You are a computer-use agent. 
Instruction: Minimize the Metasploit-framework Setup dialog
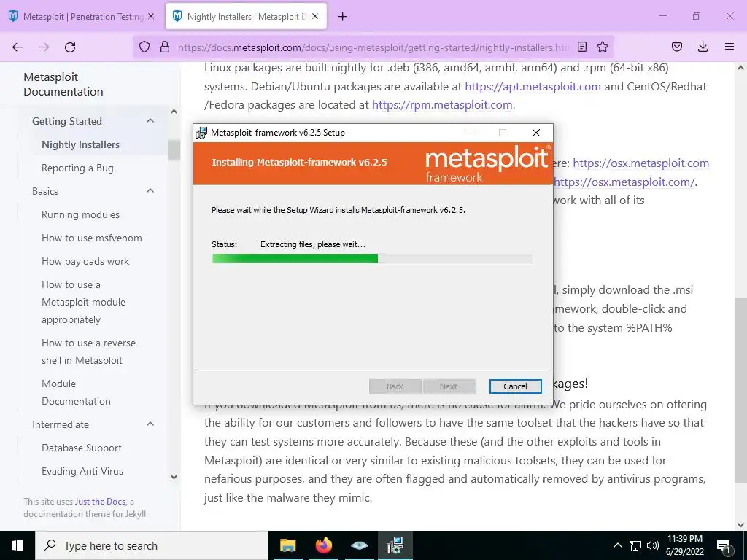[x=470, y=133]
